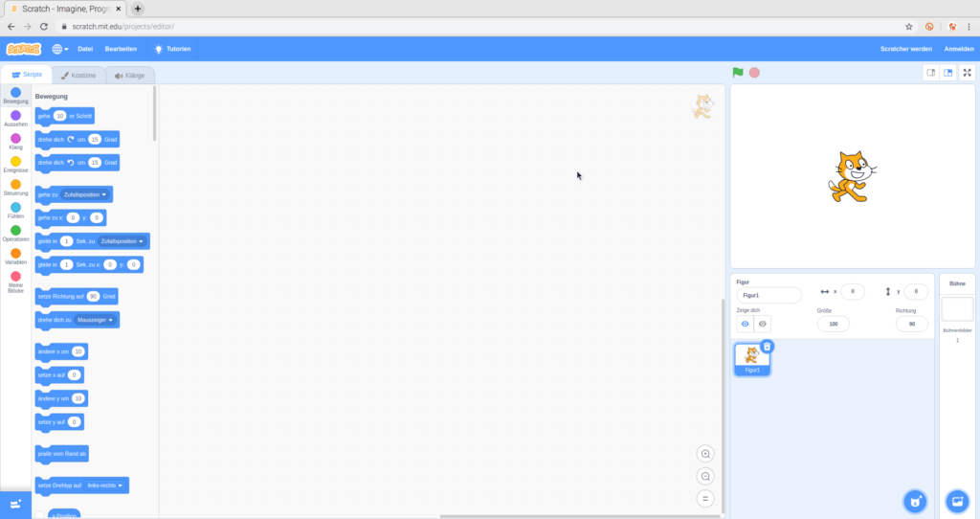Image resolution: width=980 pixels, height=519 pixels.
Task: Click the setze y auf 0 block
Action: (x=59, y=422)
